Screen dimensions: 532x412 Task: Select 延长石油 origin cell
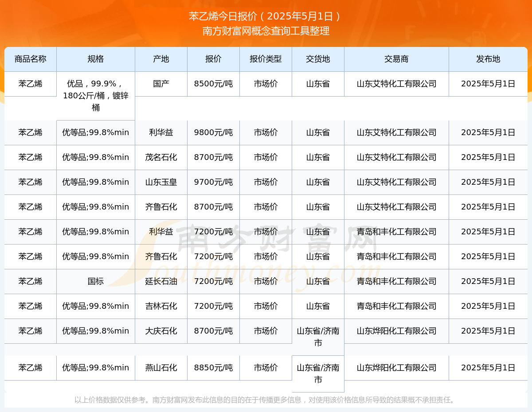tap(161, 281)
